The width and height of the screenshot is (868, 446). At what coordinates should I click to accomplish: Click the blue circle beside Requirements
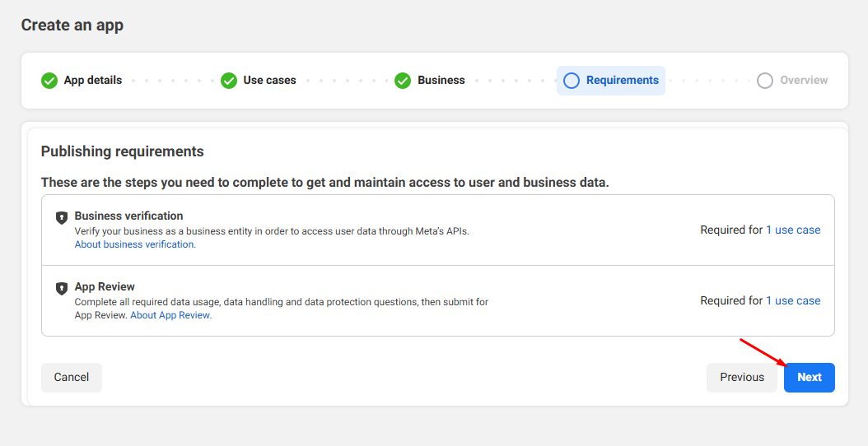click(572, 81)
